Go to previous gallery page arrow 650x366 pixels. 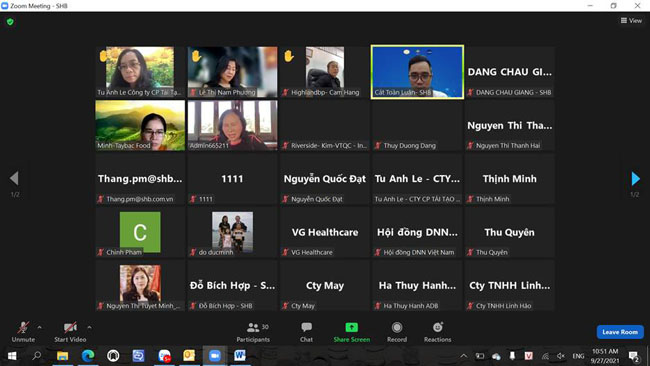coord(14,178)
